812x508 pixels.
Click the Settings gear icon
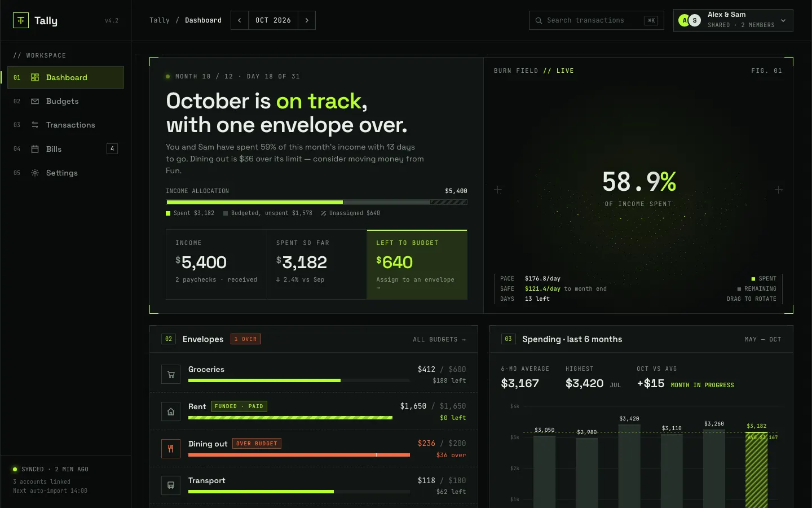point(35,173)
